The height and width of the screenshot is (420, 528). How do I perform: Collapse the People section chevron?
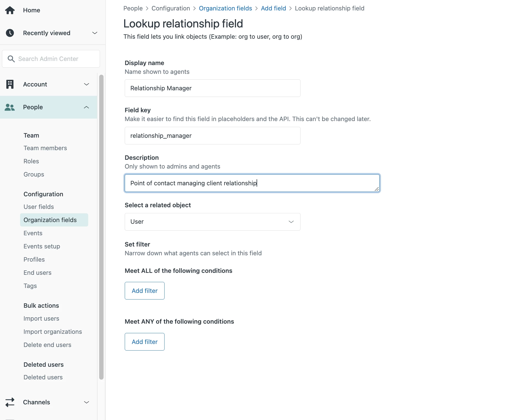coord(87,107)
